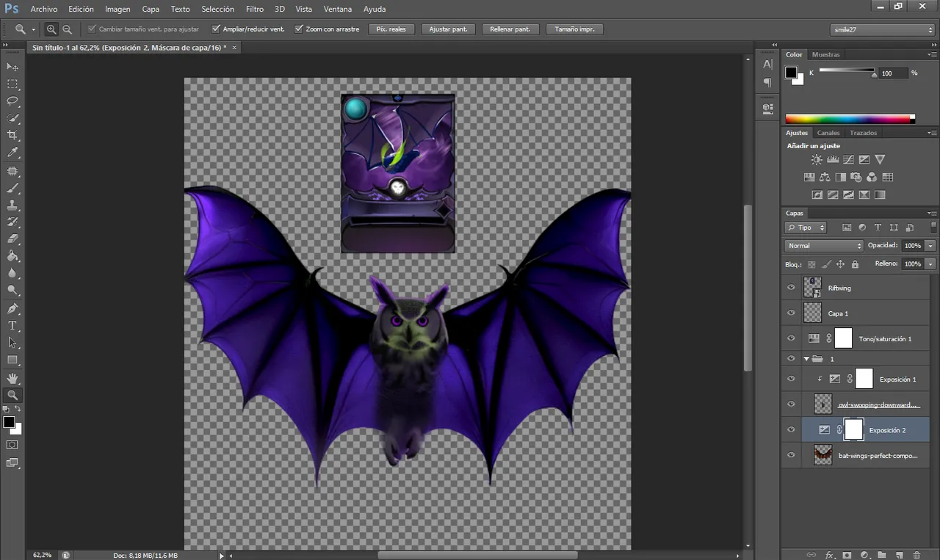Select the Horizontal Type tool

click(x=12, y=325)
